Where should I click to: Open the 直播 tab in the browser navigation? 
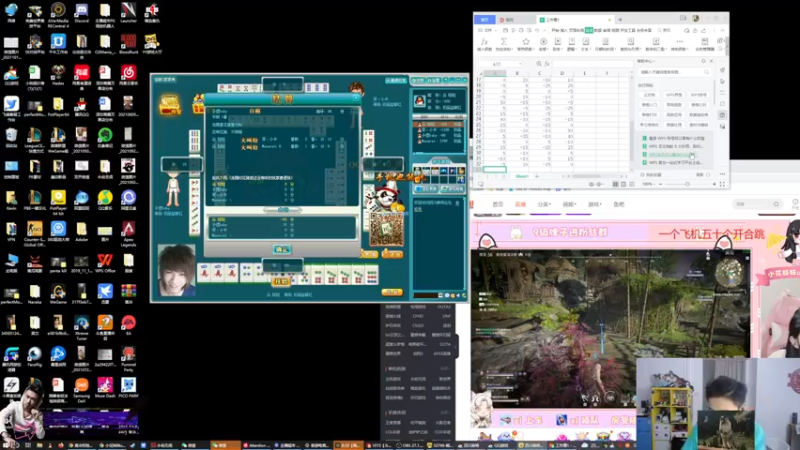coord(520,204)
